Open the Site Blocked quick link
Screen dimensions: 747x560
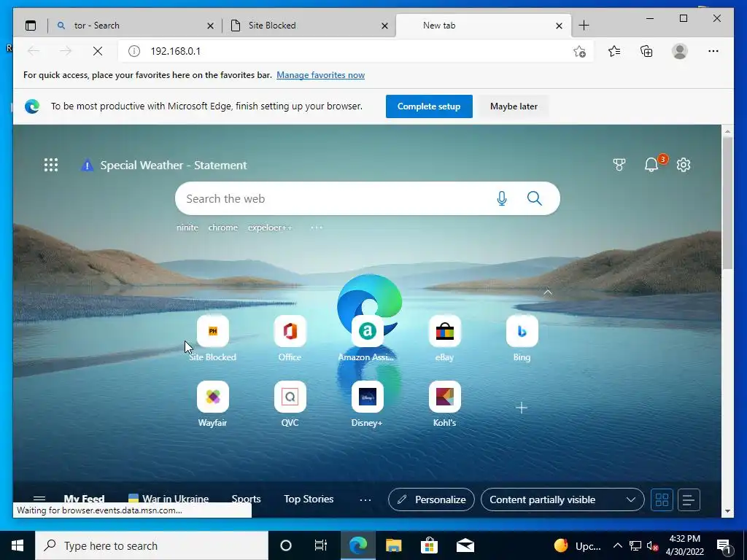click(x=212, y=338)
